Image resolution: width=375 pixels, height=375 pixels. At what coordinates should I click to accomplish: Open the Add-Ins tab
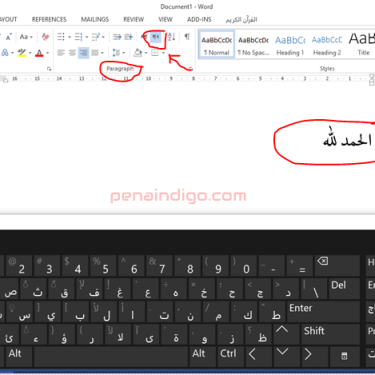(x=199, y=19)
